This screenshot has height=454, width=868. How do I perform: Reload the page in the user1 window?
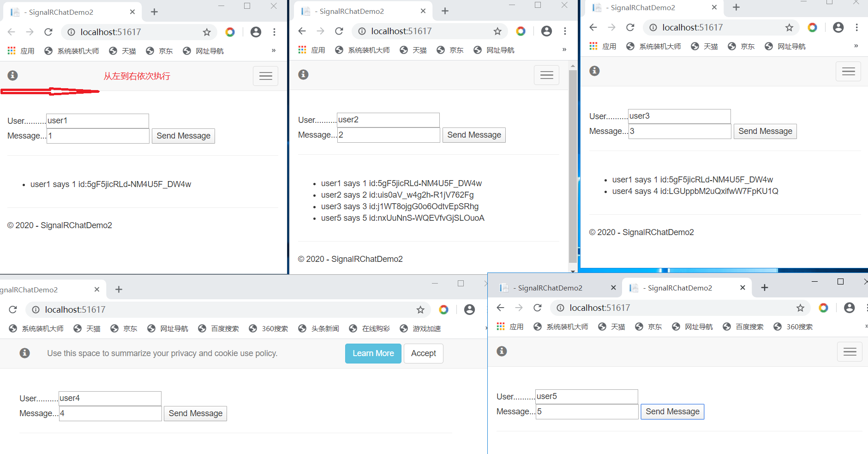click(48, 32)
